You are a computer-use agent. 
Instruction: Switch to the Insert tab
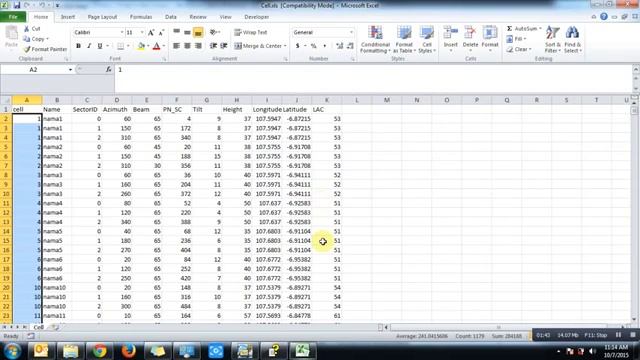pos(68,17)
